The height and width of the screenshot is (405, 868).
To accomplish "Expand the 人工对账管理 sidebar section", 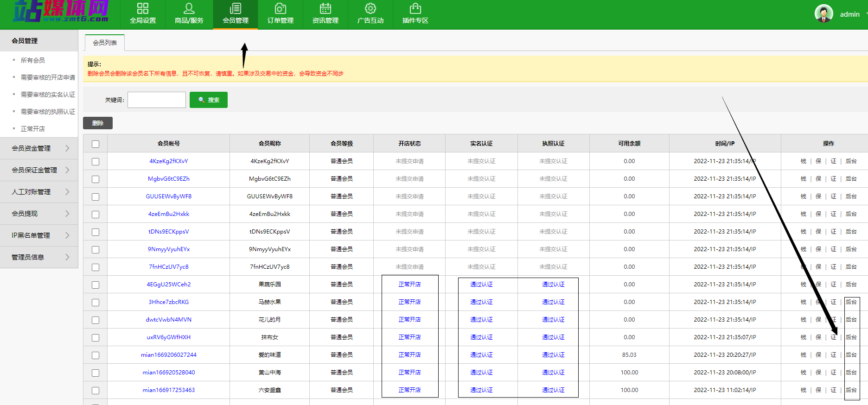I will [39, 192].
